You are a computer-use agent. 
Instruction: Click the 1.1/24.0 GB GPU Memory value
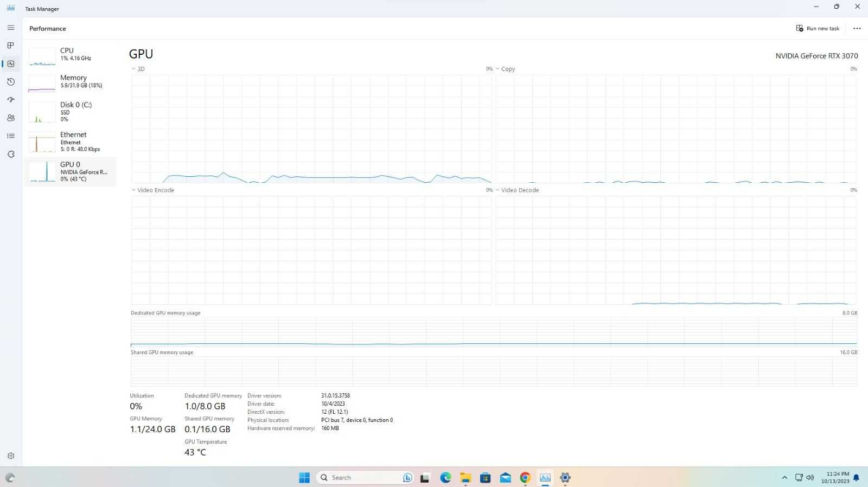click(152, 429)
